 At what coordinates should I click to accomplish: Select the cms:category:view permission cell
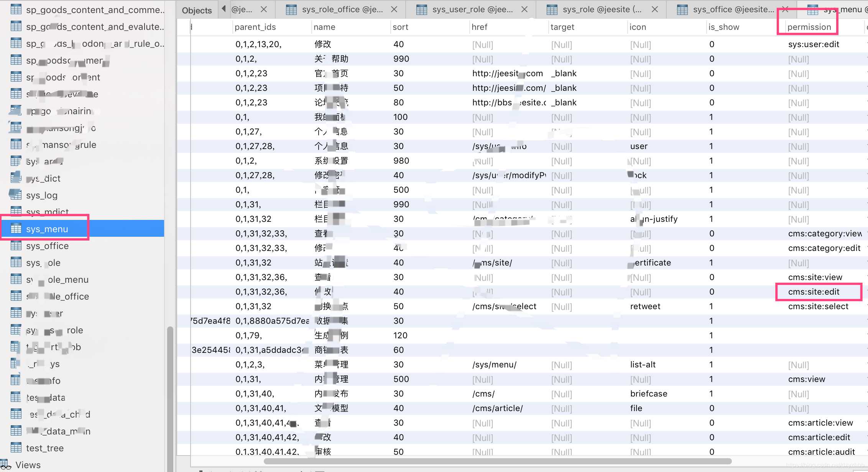(824, 233)
